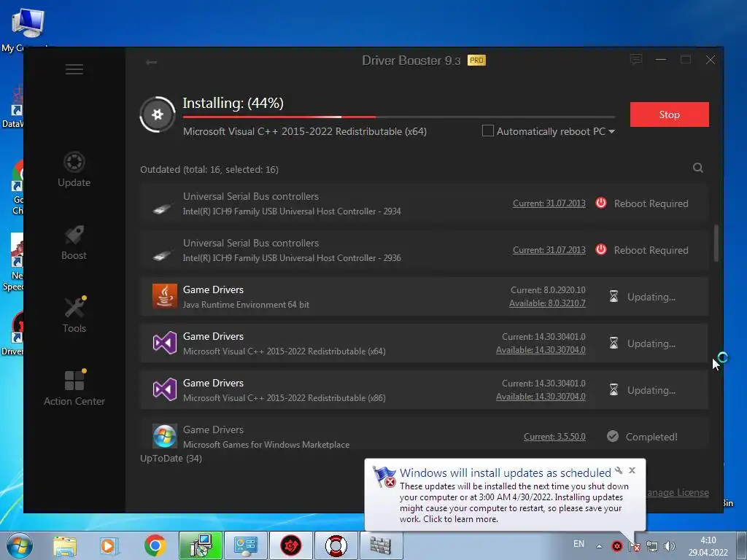
Task: Open the Action Center flag tray icon
Action: point(634,546)
